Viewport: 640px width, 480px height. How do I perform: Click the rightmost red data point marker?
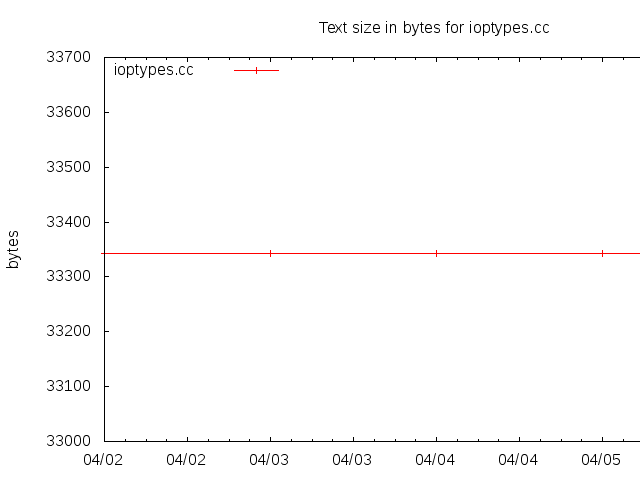click(x=602, y=253)
